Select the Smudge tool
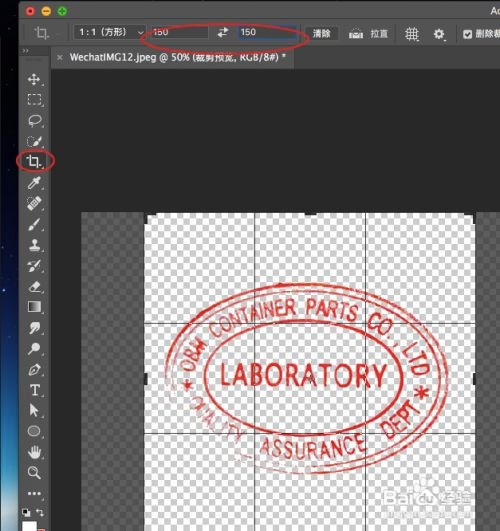Screen dimensions: 500x531 click(35, 328)
